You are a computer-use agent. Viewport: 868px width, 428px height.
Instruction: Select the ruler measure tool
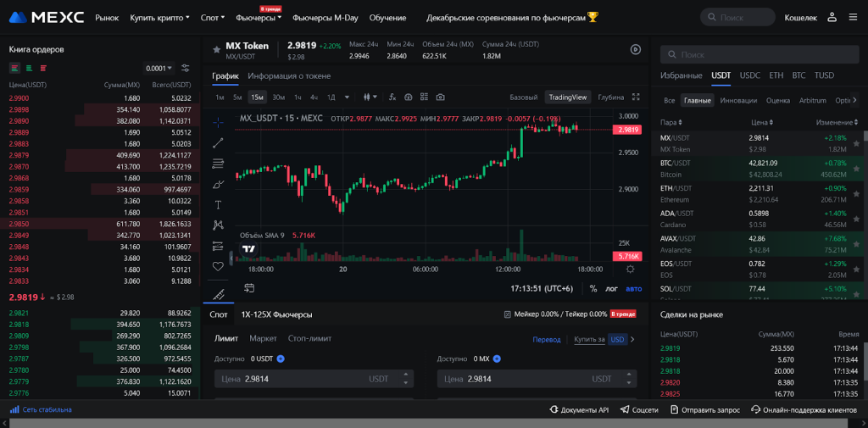218,294
